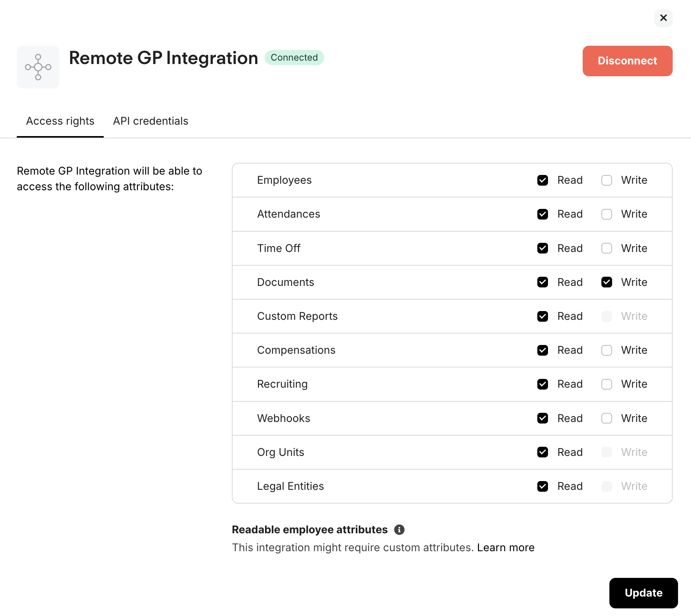691x616 pixels.
Task: Select the Access rights tab
Action: 60,121
